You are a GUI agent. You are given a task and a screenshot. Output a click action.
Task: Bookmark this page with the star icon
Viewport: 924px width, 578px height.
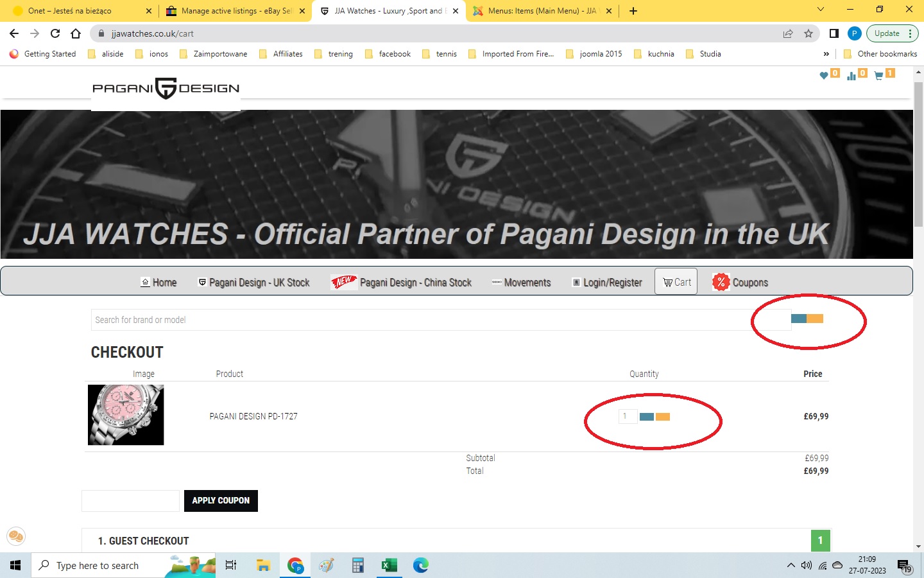(809, 33)
